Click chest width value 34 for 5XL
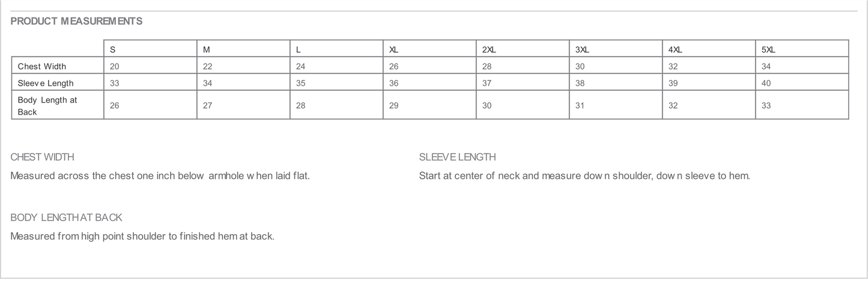 pyautogui.click(x=766, y=66)
